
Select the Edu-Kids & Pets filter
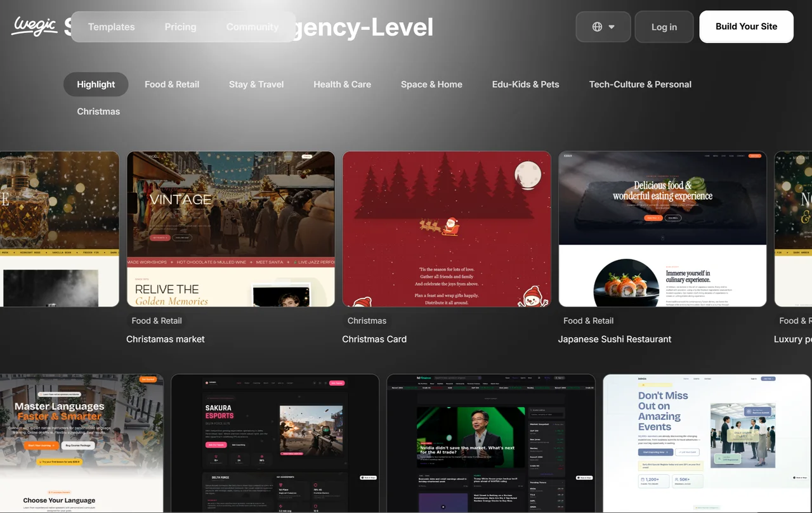525,84
